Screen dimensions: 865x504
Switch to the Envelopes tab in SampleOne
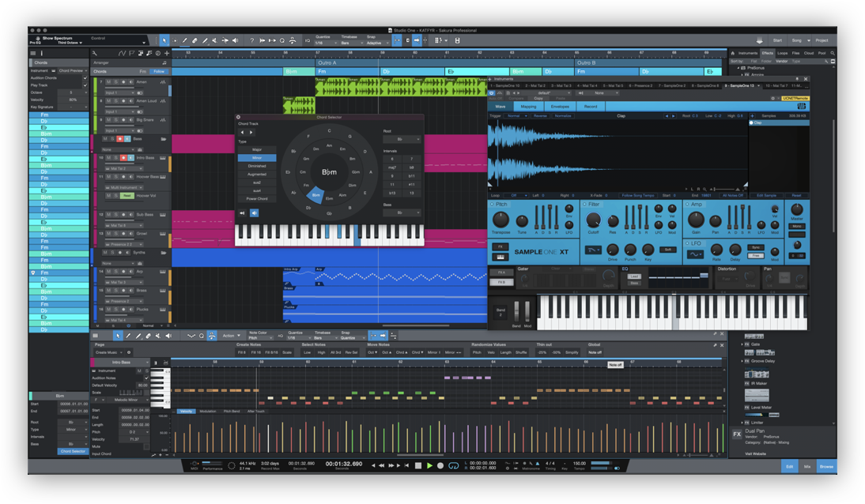559,107
